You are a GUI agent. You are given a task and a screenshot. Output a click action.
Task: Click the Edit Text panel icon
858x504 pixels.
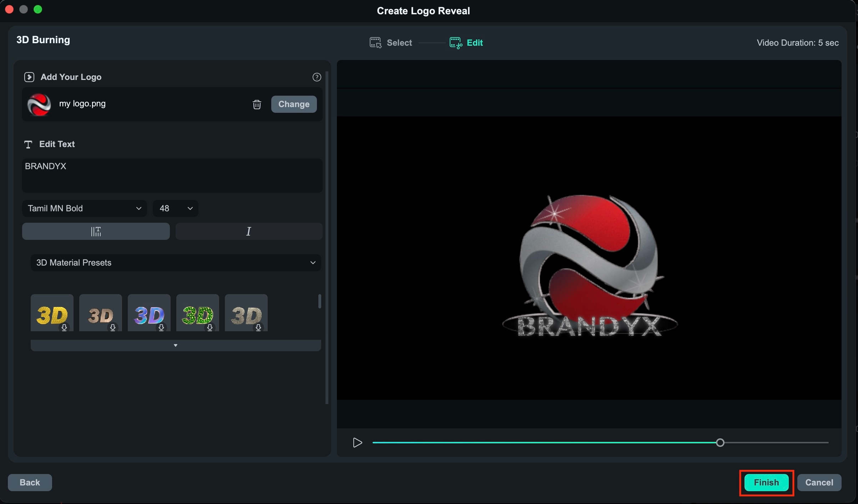click(x=28, y=144)
